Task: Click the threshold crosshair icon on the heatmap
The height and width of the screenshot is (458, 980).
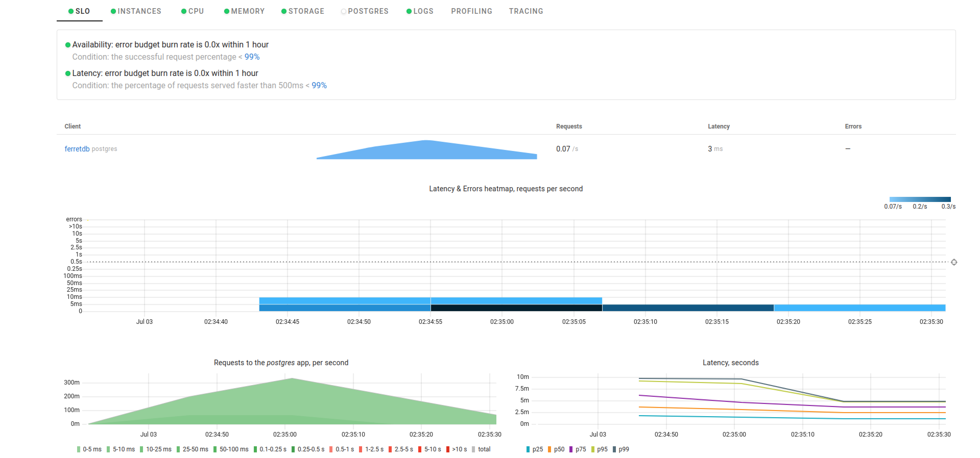Action: [x=954, y=262]
